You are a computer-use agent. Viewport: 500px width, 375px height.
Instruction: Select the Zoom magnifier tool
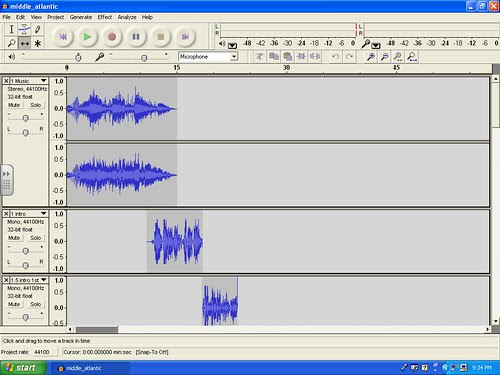pyautogui.click(x=11, y=43)
